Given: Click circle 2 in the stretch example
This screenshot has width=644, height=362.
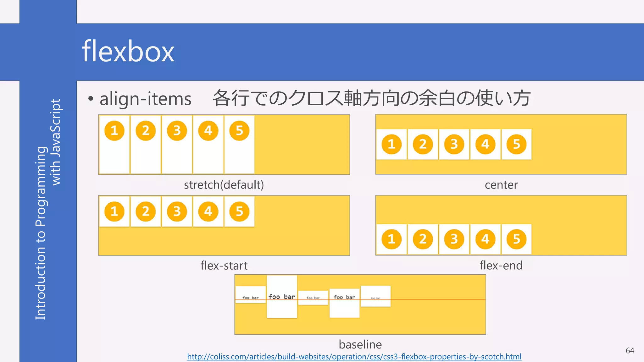Looking at the screenshot, I should (146, 130).
